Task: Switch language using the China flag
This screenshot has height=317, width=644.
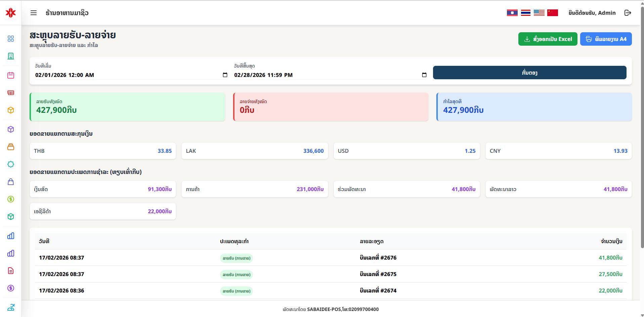Action: [552, 13]
